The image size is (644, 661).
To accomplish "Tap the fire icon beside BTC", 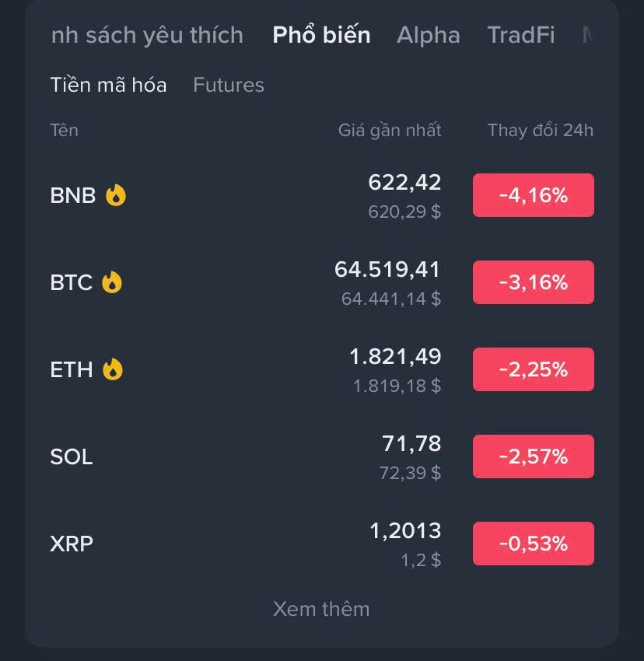I will pos(112,282).
